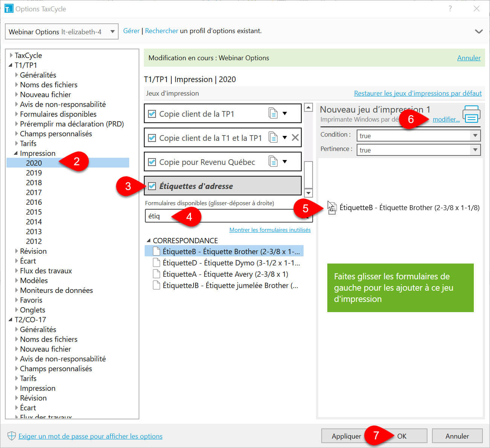
Task: Expand the header chevron at the top right
Action: pyautogui.click(x=479, y=31)
